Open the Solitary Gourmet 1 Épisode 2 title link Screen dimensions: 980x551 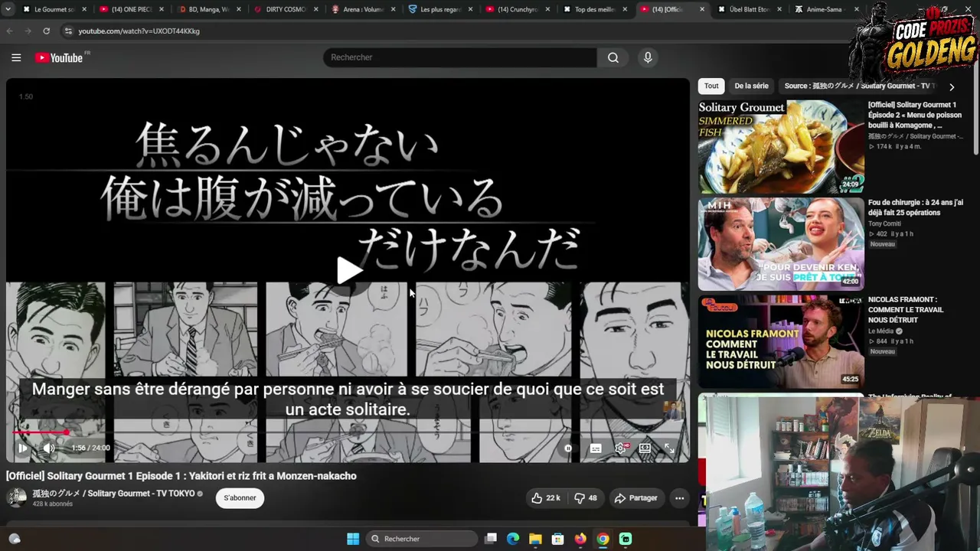[915, 115]
